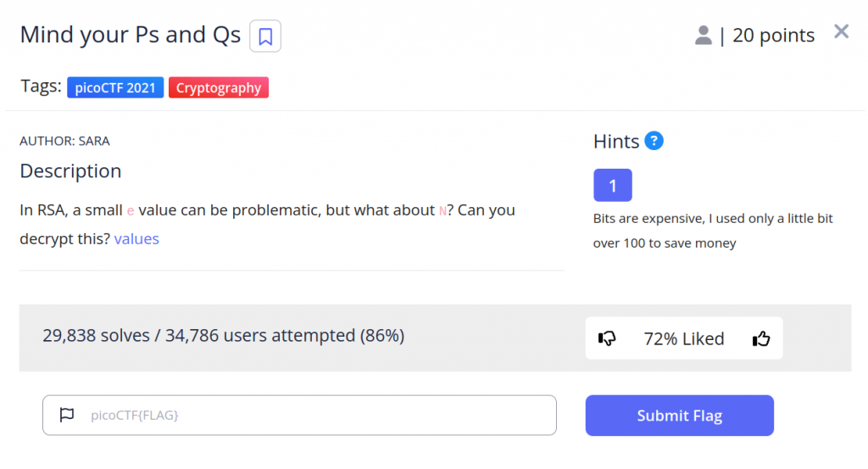
Task: Reveal hint number 1
Action: click(x=613, y=185)
